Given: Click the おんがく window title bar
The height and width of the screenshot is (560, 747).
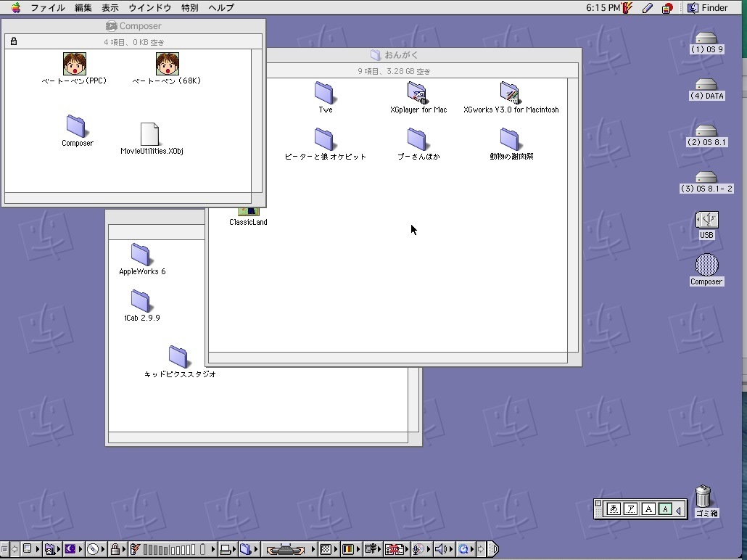Looking at the screenshot, I should click(x=423, y=55).
